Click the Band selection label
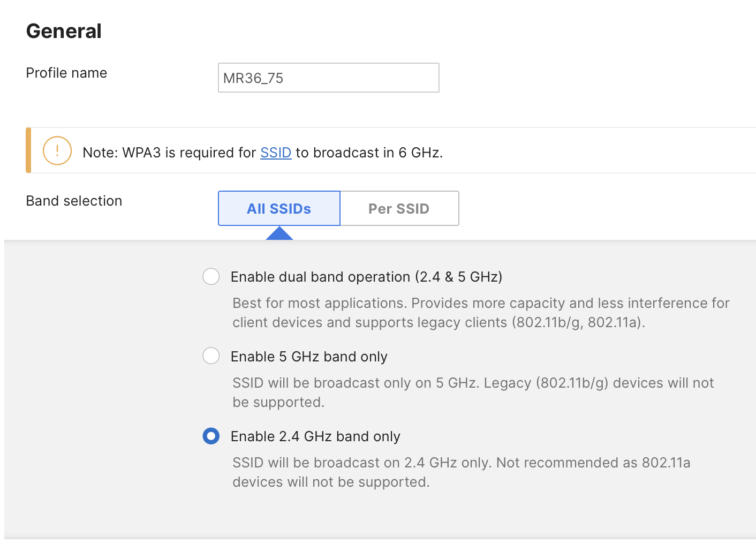 (74, 201)
